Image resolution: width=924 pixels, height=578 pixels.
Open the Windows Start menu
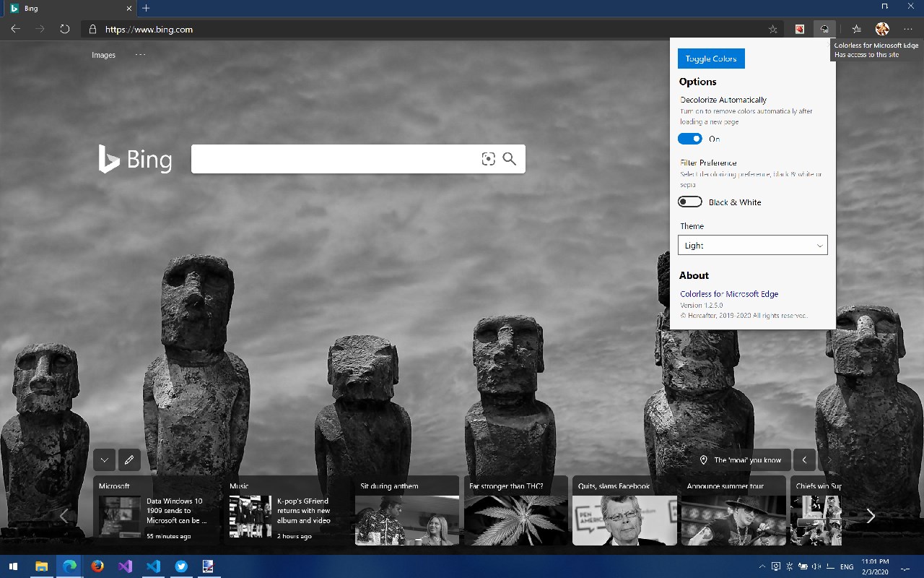tap(13, 566)
